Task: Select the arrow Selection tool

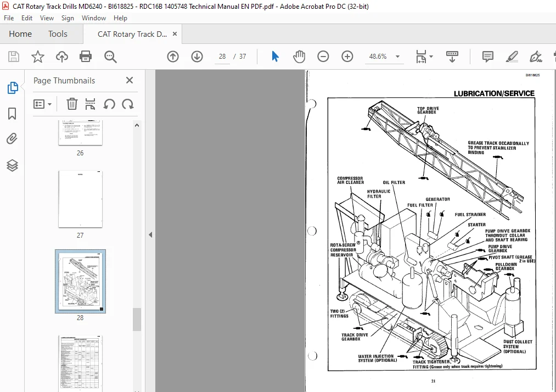Action: pos(275,57)
